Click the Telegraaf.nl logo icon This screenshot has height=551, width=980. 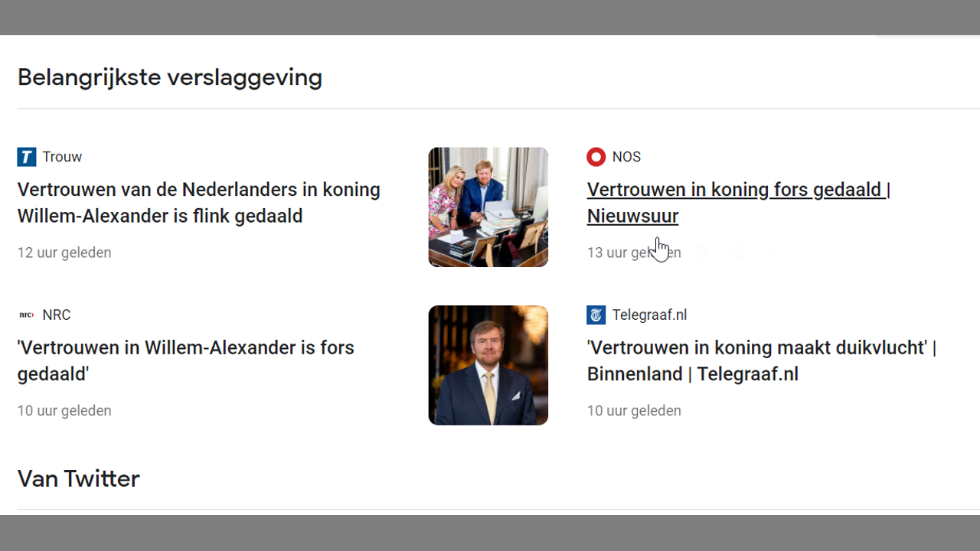(596, 315)
